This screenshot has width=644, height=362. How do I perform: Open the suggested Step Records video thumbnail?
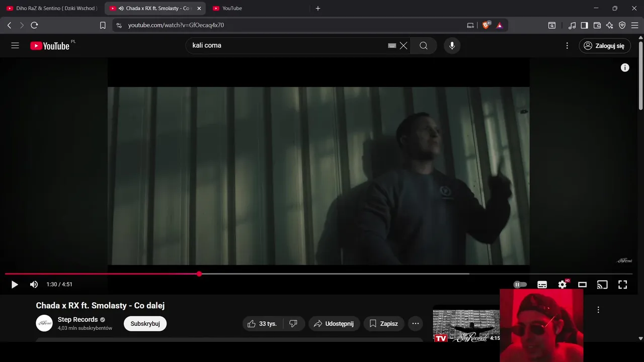(466, 325)
